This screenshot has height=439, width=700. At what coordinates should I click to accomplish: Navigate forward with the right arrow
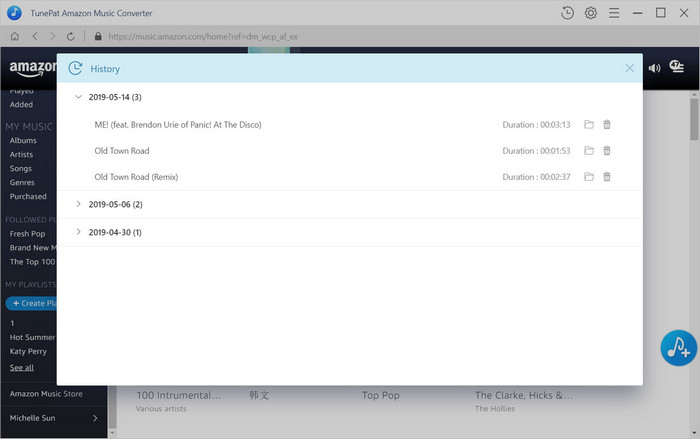(53, 36)
